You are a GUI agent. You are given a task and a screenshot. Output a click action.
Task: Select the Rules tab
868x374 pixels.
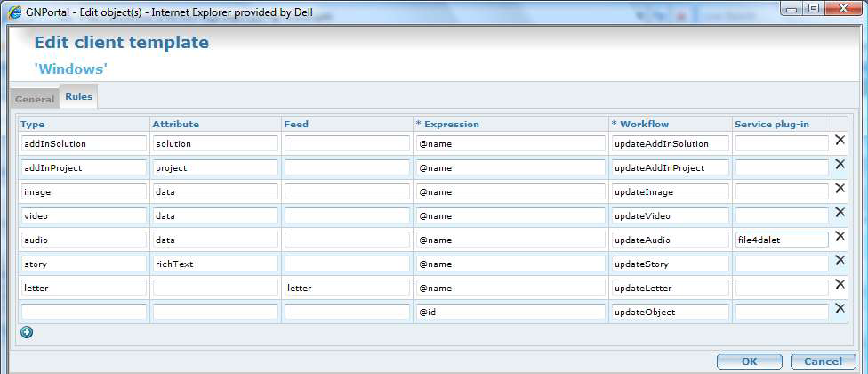[78, 96]
